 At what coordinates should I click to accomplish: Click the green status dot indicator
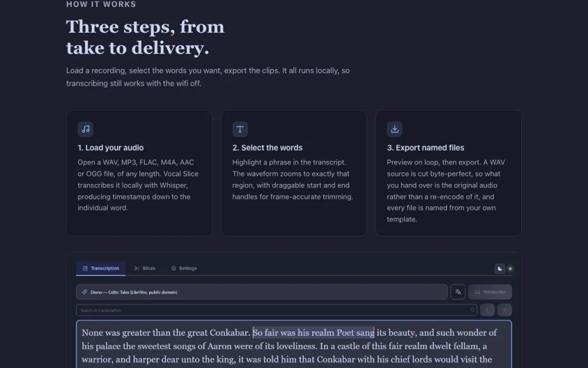pos(510,269)
